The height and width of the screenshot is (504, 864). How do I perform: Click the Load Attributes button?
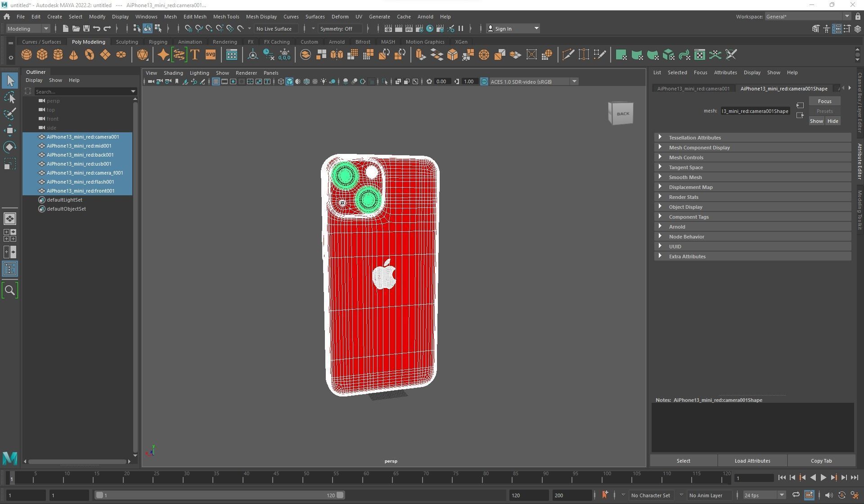click(x=752, y=461)
